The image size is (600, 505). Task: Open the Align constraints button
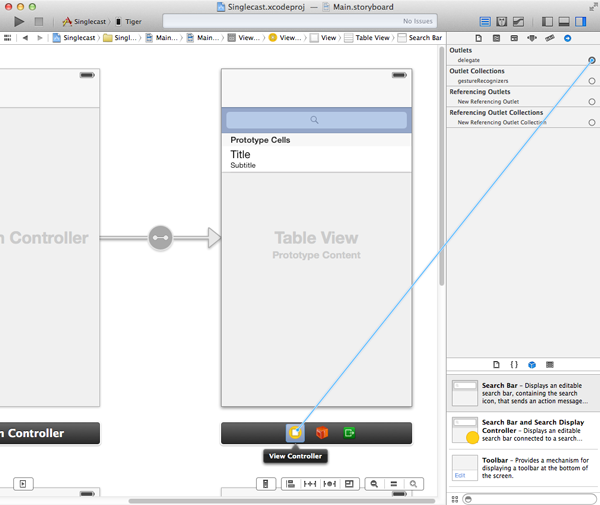point(290,484)
